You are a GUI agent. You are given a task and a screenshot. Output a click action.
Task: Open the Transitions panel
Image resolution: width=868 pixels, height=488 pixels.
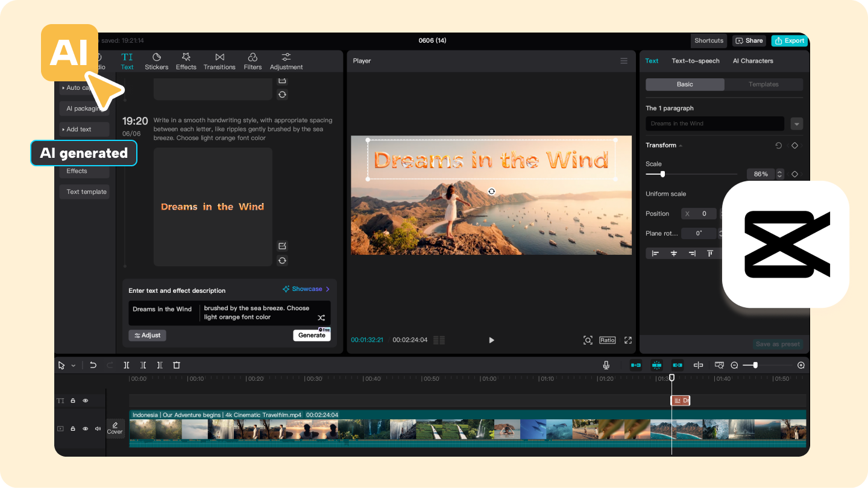pos(219,61)
